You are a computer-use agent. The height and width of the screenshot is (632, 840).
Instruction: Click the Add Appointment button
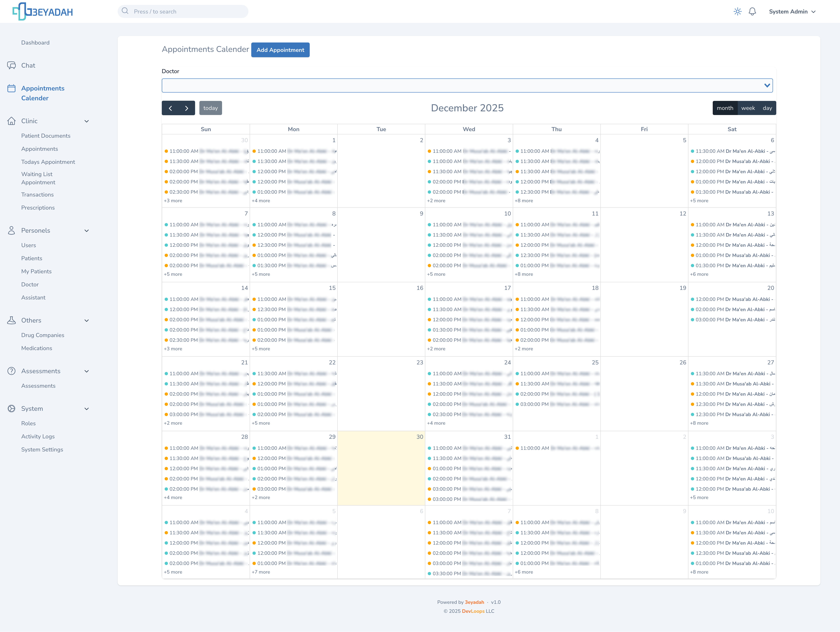tap(280, 50)
